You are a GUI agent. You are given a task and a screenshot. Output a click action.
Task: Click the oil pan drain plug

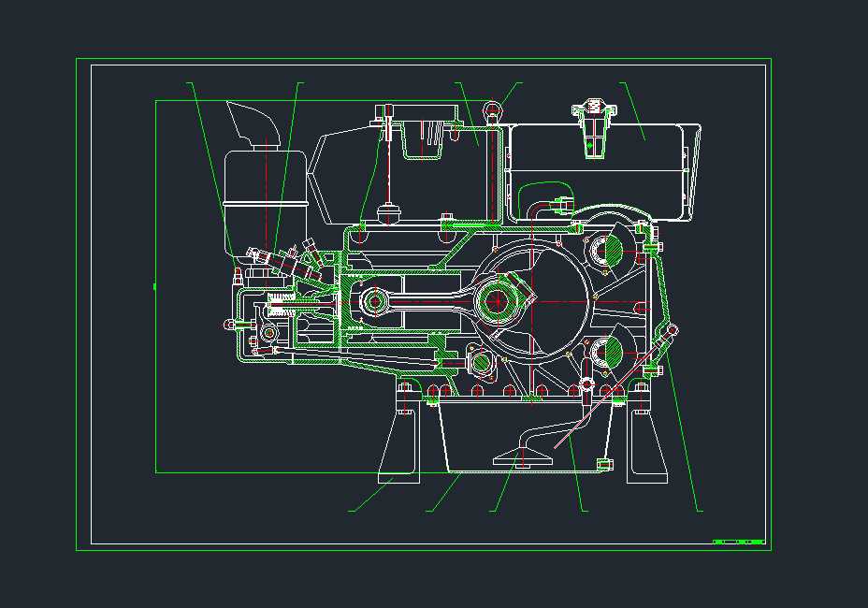coord(605,464)
